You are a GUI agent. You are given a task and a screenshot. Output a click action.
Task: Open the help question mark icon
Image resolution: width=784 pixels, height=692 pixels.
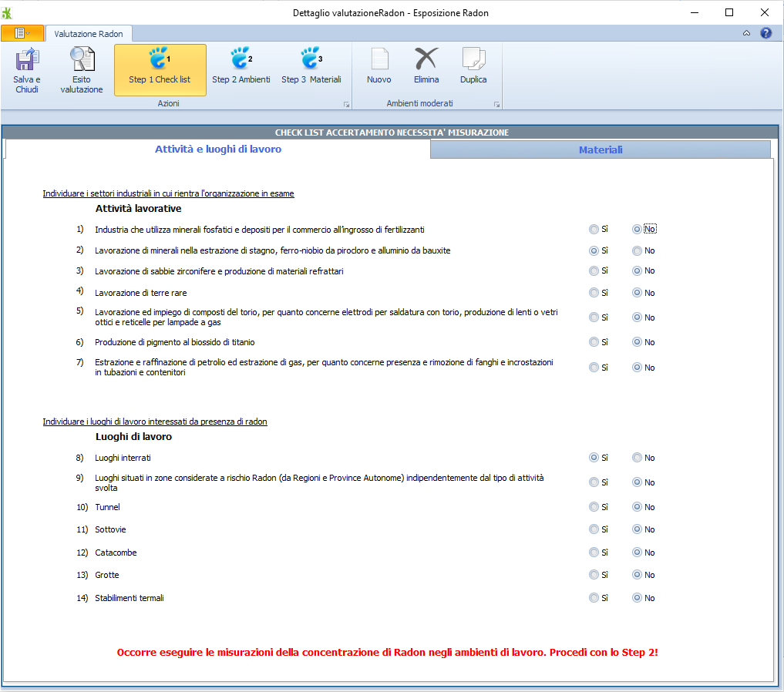pos(765,33)
